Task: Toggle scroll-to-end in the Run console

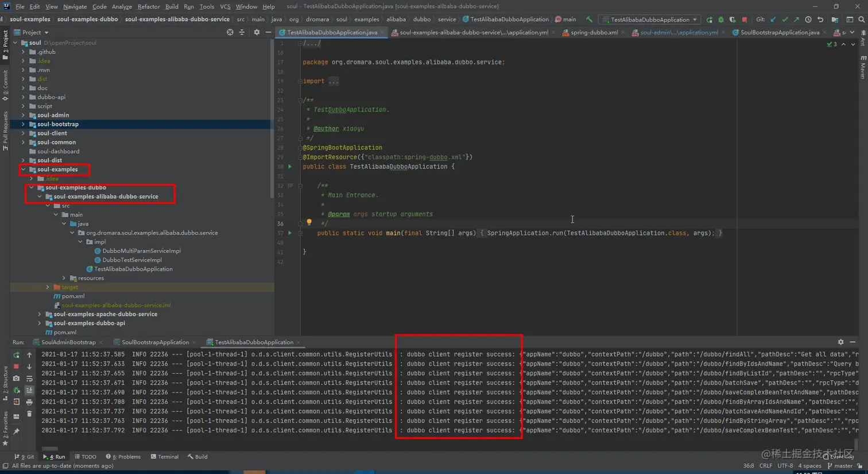Action: (x=29, y=390)
